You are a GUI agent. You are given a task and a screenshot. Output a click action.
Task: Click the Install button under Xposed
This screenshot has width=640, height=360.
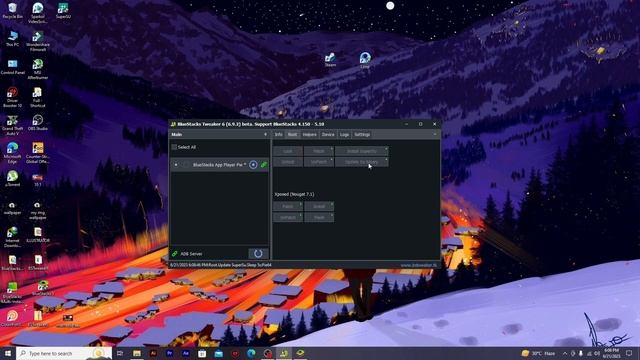pyautogui.click(x=319, y=207)
